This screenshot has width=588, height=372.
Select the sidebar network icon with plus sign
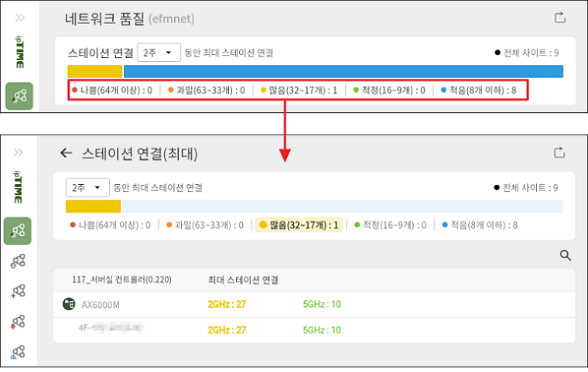(x=19, y=291)
